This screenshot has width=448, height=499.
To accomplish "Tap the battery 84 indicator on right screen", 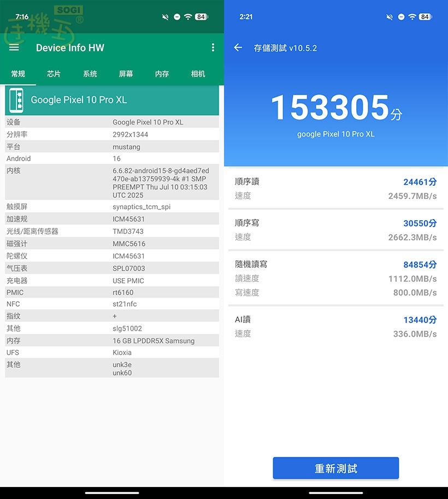I will coord(426,17).
